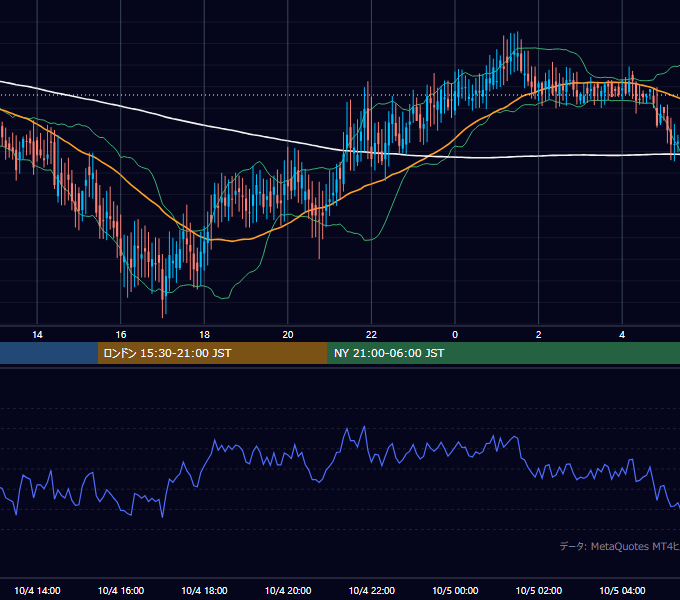Click the 14 hour axis label
The width and height of the screenshot is (680, 600).
coord(37,335)
